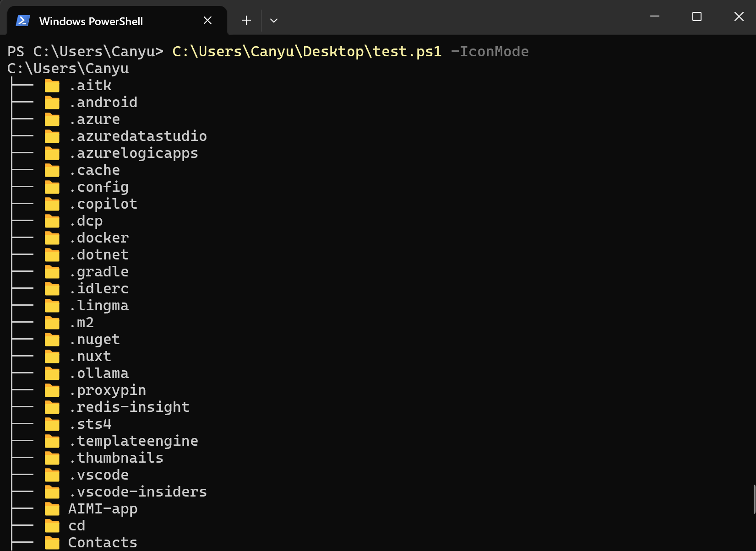Select the folder icon beside .m2
The image size is (756, 551).
click(x=52, y=323)
